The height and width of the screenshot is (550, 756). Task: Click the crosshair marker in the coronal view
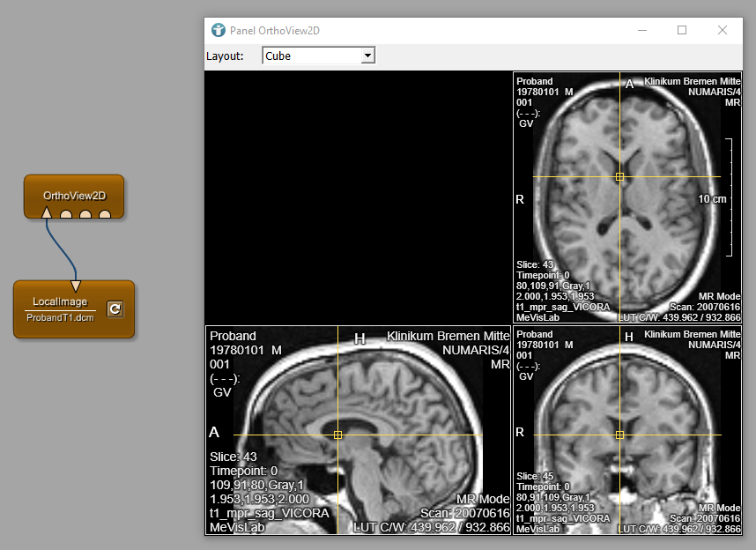pos(619,435)
